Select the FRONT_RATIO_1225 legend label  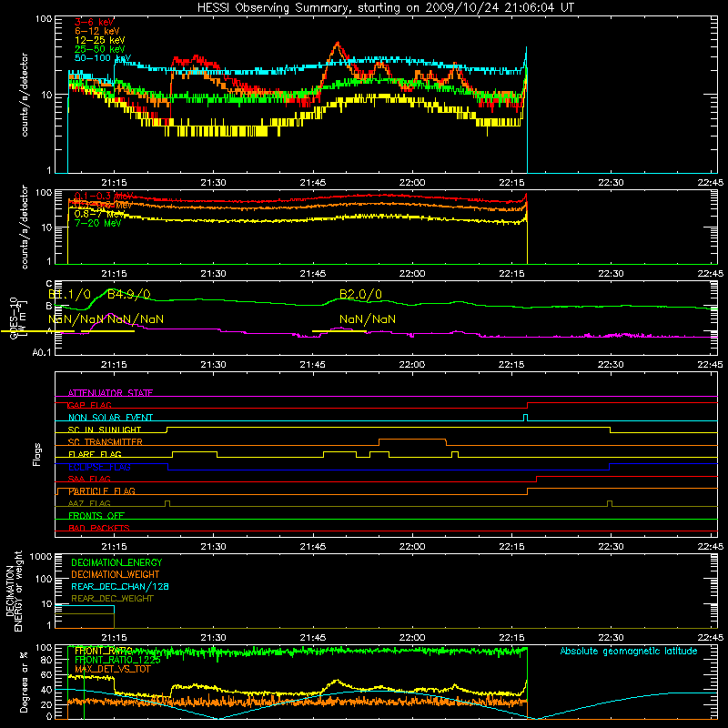117,661
